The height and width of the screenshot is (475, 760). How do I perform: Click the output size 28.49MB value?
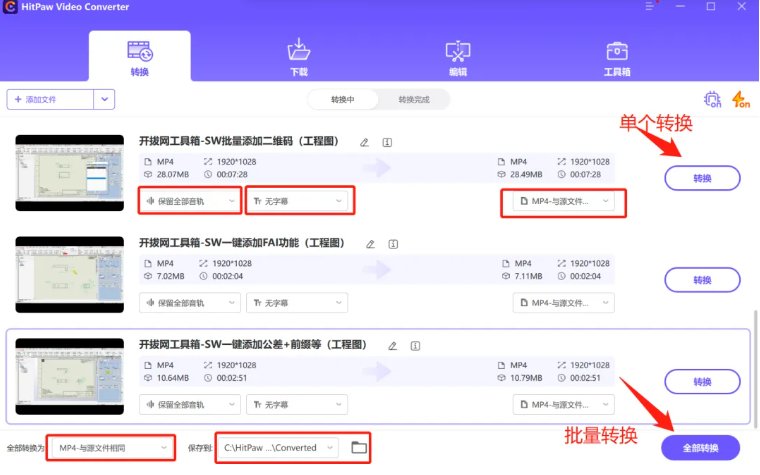(526, 174)
